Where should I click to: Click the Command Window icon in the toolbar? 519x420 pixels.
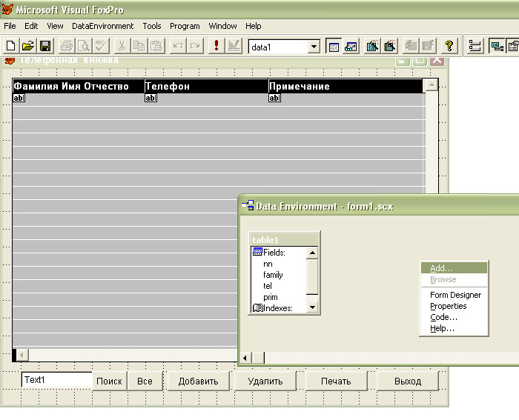pos(334,46)
